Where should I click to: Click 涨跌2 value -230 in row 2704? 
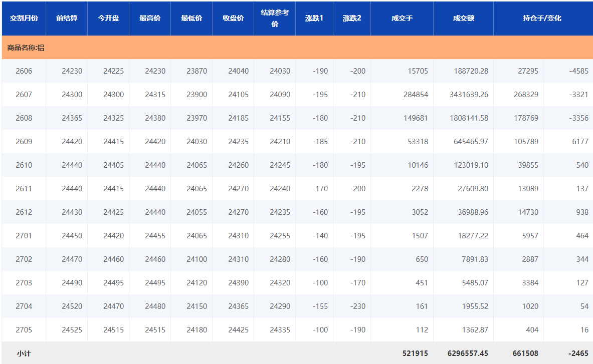click(x=358, y=306)
